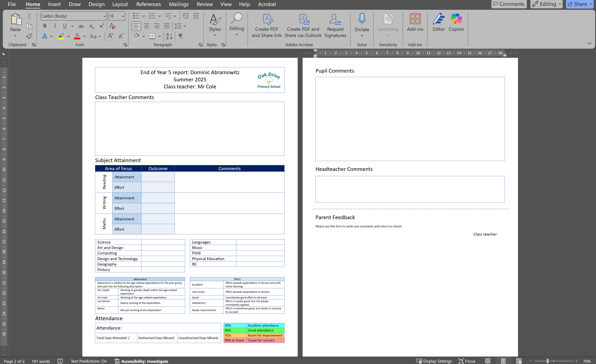This screenshot has height=364, width=596.
Task: Open the Layout tab
Action: (120, 4)
